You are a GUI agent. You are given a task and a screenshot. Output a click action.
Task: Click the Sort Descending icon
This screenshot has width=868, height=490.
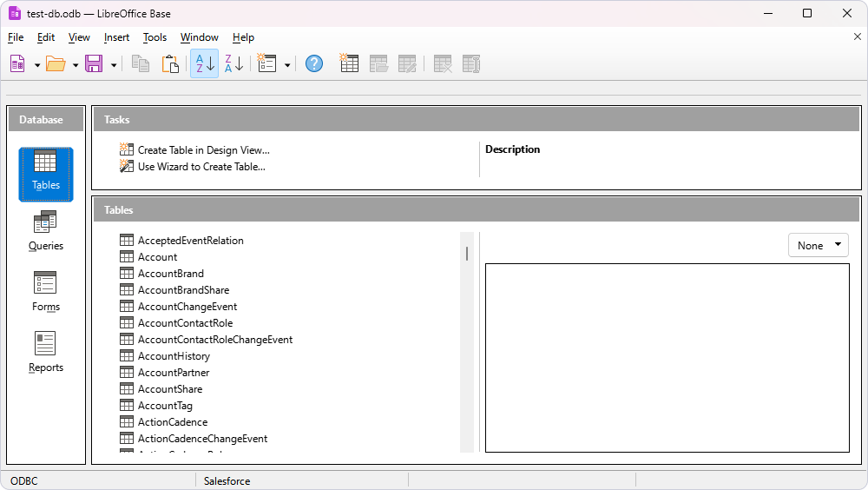233,64
